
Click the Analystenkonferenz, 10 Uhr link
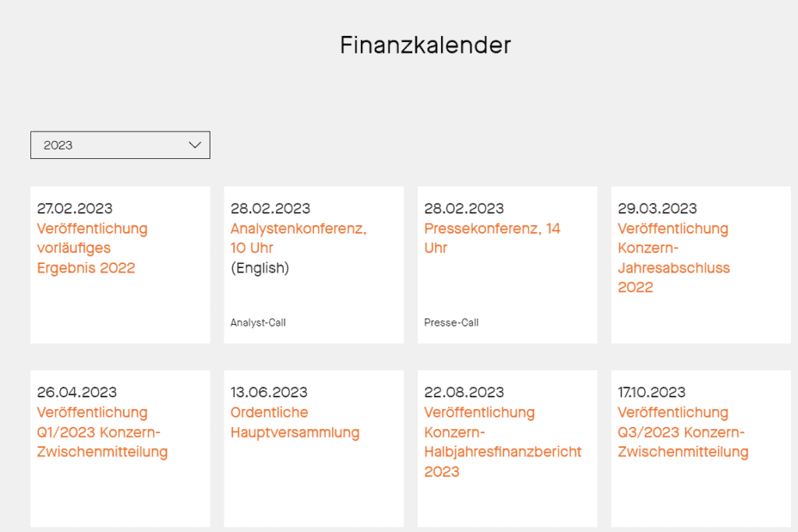point(298,238)
